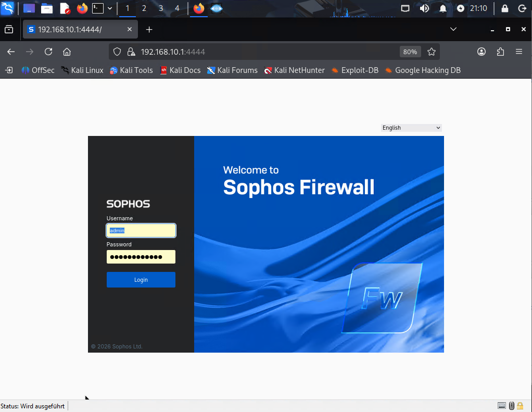Open the Firefox hamburger application menu

518,52
